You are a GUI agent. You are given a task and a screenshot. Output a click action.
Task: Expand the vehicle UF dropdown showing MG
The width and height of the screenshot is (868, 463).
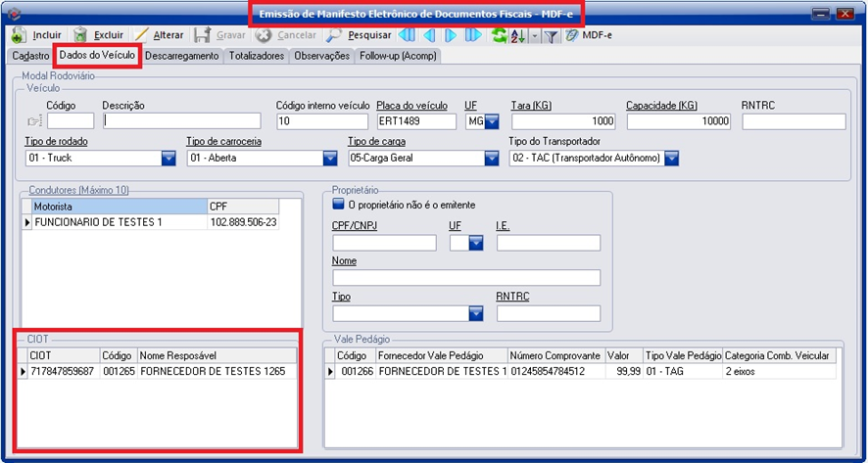tap(492, 121)
